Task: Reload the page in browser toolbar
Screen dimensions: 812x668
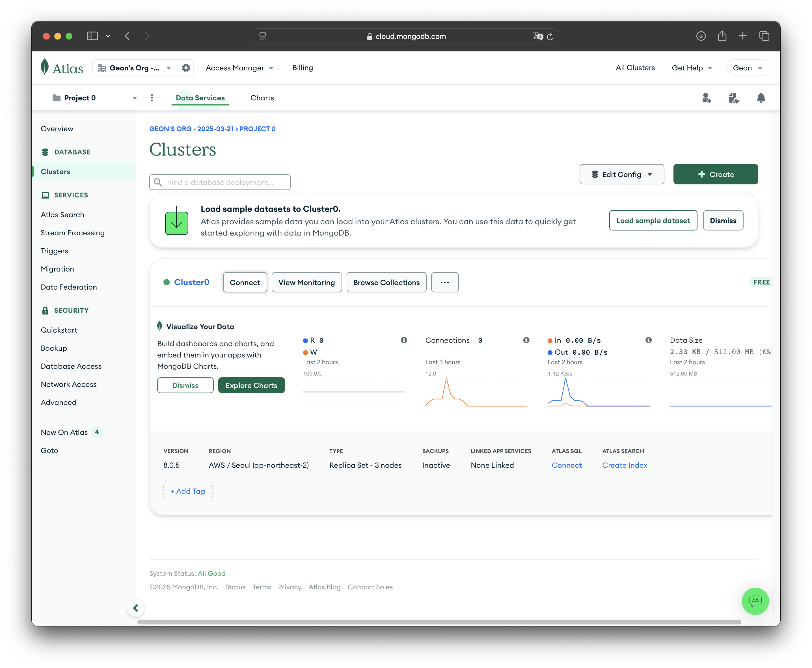Action: 550,36
